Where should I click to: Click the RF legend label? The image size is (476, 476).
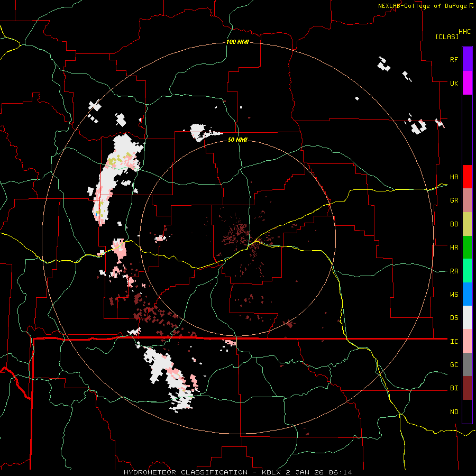[454, 59]
